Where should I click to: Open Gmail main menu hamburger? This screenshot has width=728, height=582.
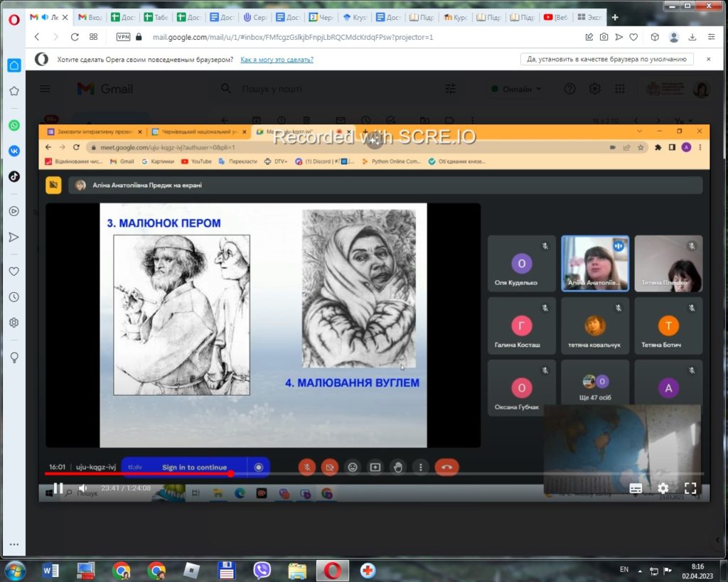(45, 89)
